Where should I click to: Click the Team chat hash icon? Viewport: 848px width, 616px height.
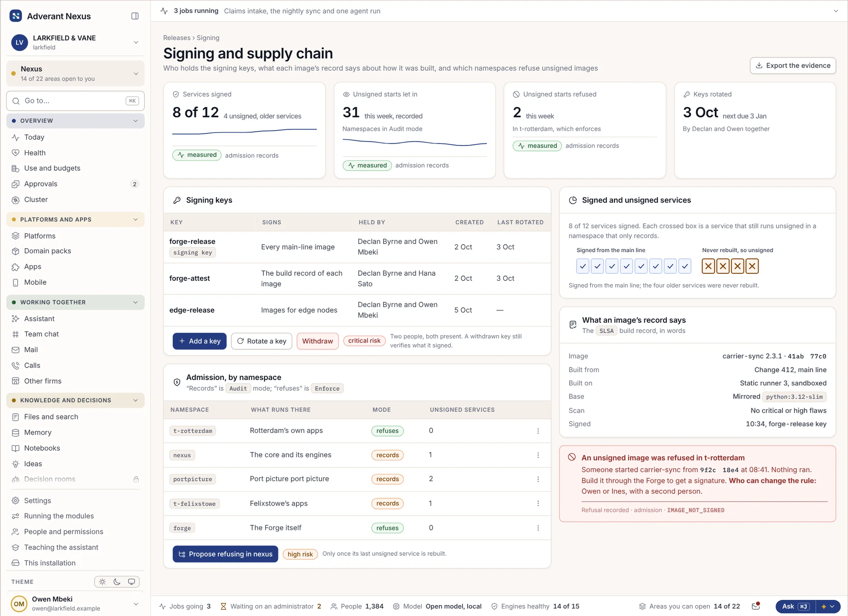pos(16,334)
